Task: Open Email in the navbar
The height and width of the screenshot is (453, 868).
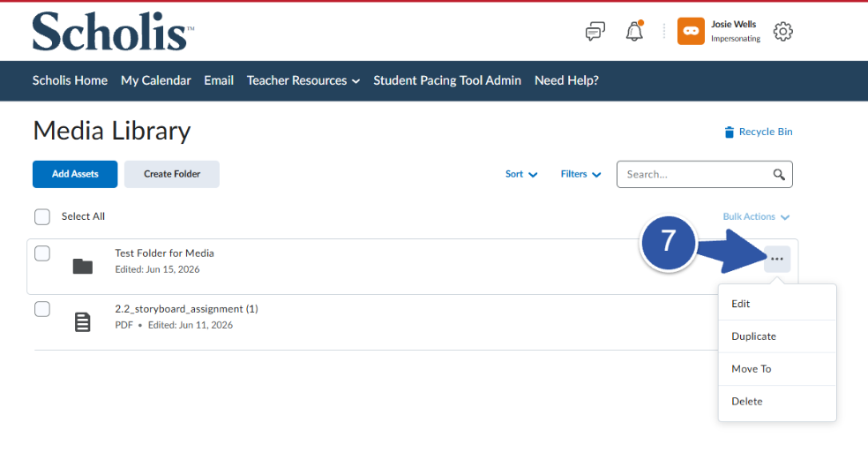Action: coord(219,80)
